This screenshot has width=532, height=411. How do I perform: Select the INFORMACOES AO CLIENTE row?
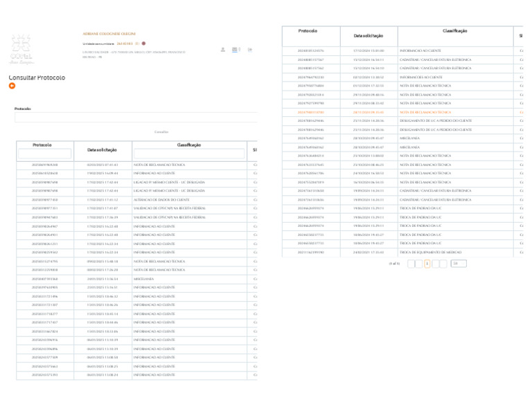tap(402, 77)
